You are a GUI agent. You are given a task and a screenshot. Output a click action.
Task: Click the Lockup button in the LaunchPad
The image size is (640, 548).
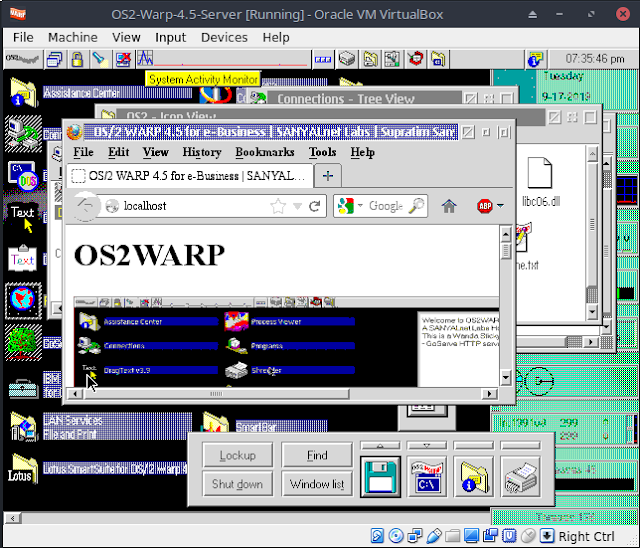point(238,455)
